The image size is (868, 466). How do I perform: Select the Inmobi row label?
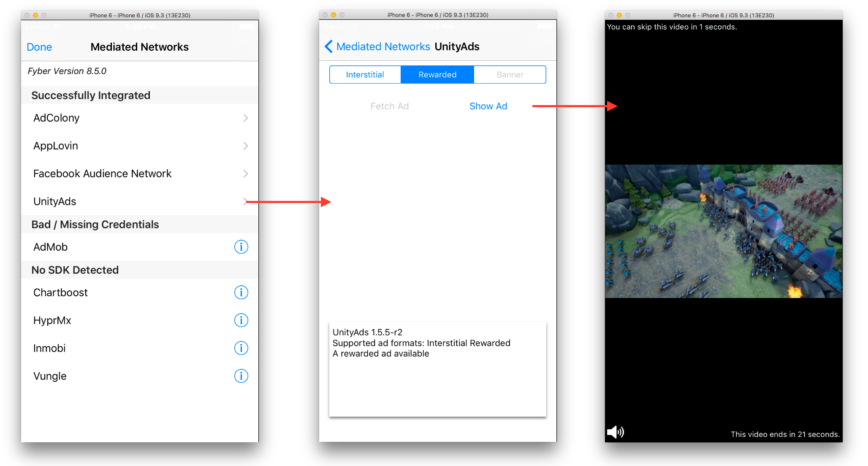[49, 348]
